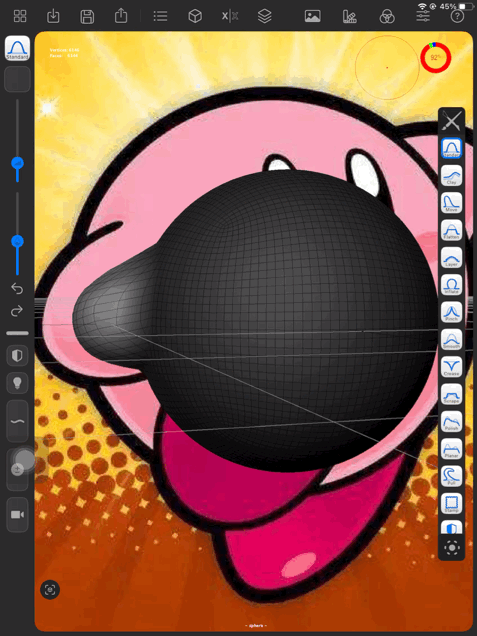Select the Crease brush
This screenshot has width=477, height=636.
(451, 367)
